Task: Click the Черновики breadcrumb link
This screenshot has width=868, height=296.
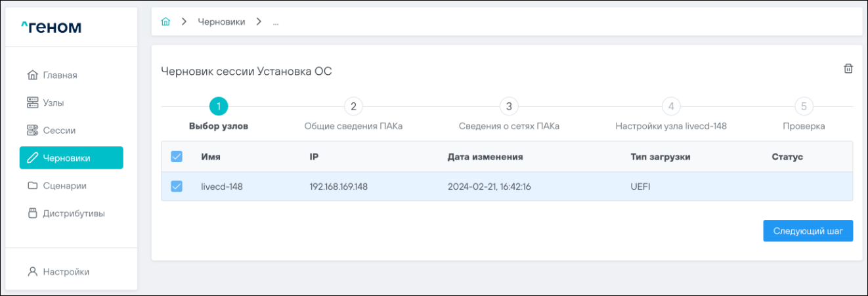Action: coord(221,22)
